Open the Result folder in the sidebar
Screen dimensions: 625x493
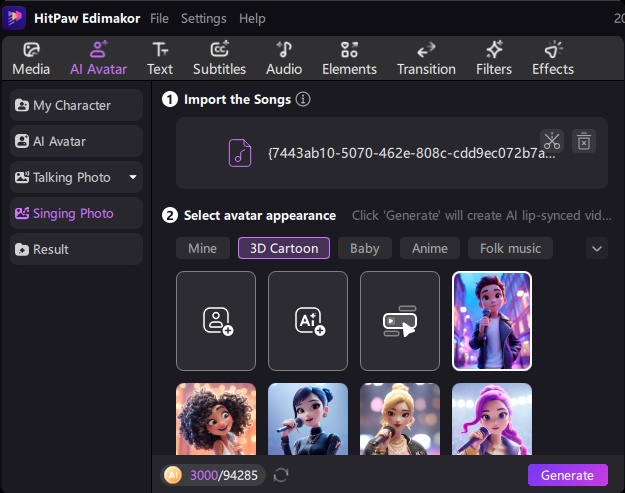(x=76, y=249)
